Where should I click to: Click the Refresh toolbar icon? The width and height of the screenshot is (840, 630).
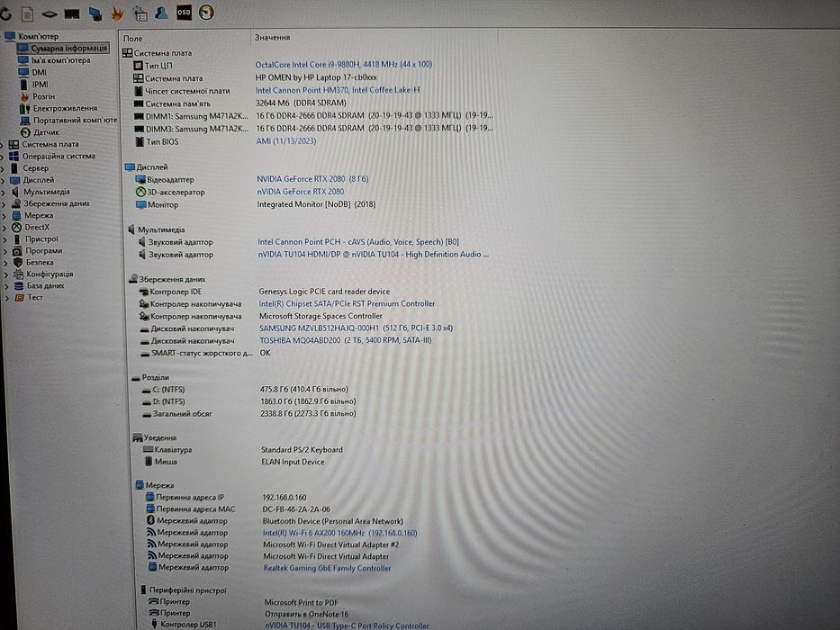(6, 13)
